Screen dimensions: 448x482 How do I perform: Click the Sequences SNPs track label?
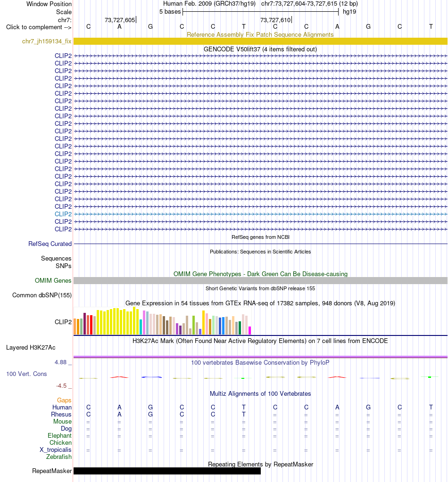[56, 262]
